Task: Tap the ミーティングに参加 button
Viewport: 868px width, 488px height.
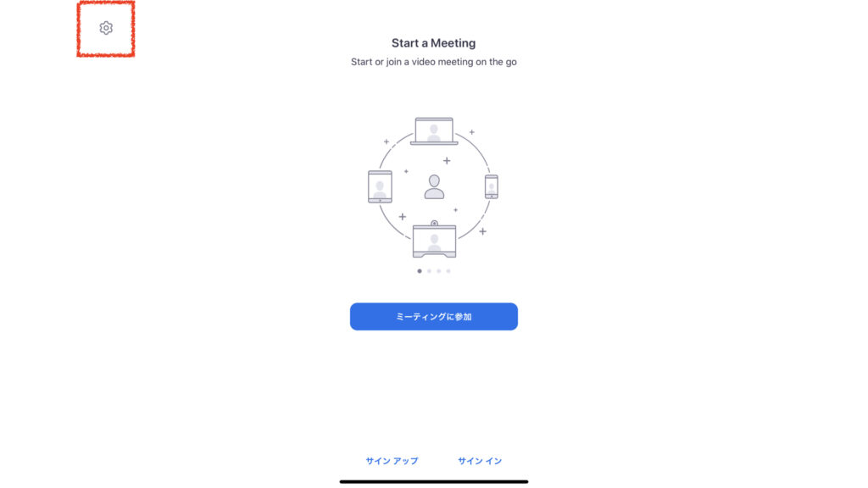Action: point(433,317)
